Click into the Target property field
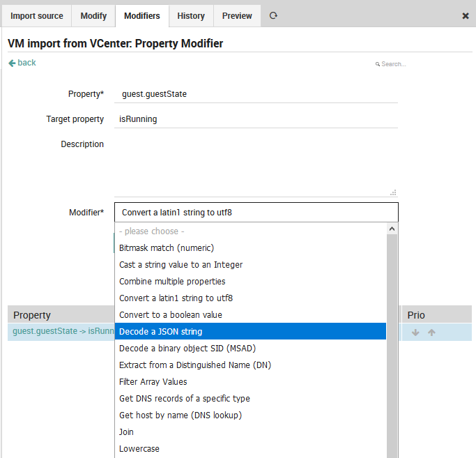Image resolution: width=476 pixels, height=458 pixels. pos(256,119)
